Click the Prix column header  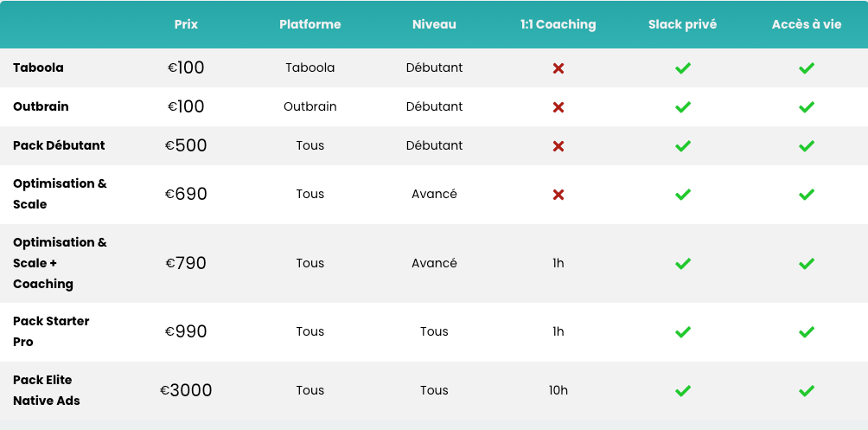click(186, 24)
